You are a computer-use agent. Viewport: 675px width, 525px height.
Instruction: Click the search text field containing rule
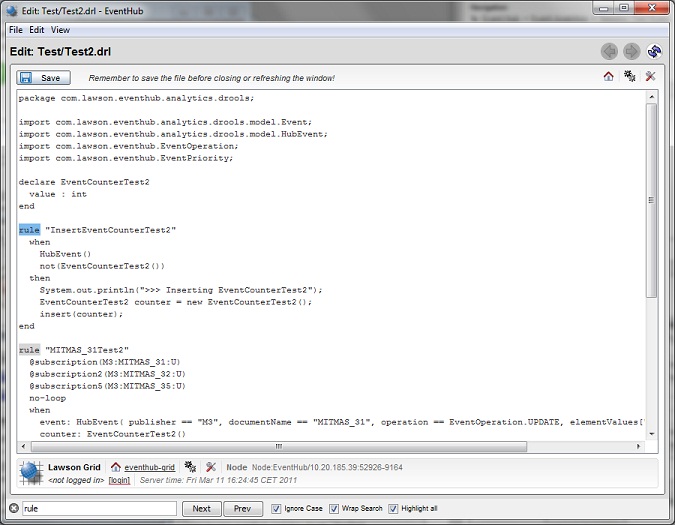[x=99, y=508]
